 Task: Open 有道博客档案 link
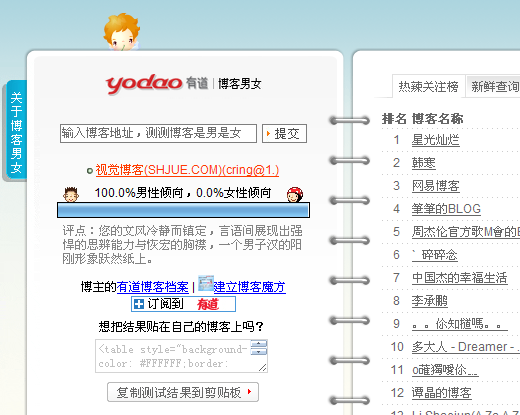[153, 287]
